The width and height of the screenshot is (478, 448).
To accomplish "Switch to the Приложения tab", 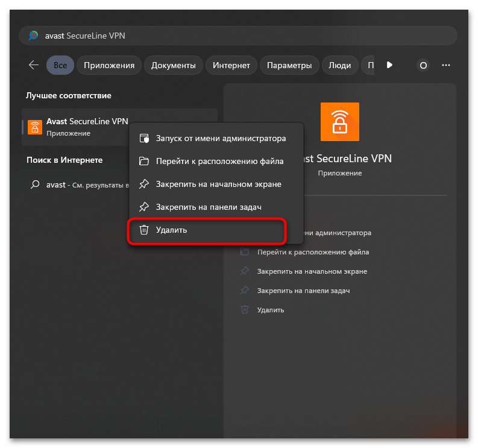I will [x=109, y=65].
